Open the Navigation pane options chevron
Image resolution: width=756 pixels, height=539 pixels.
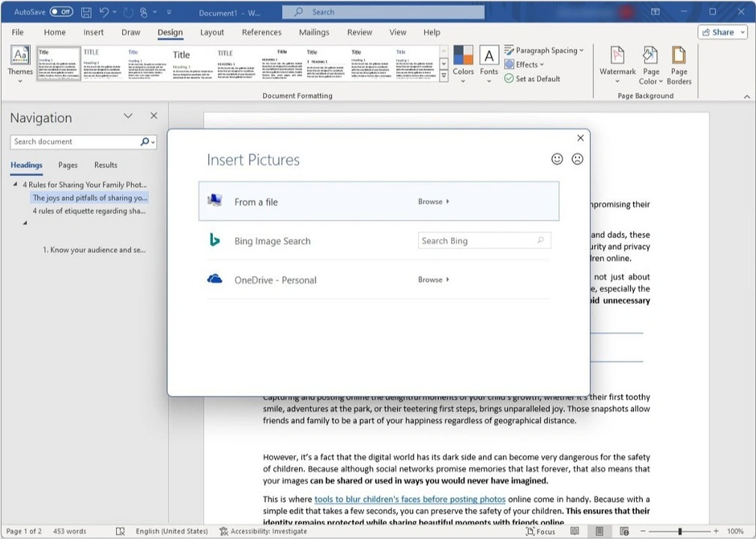pyautogui.click(x=128, y=115)
